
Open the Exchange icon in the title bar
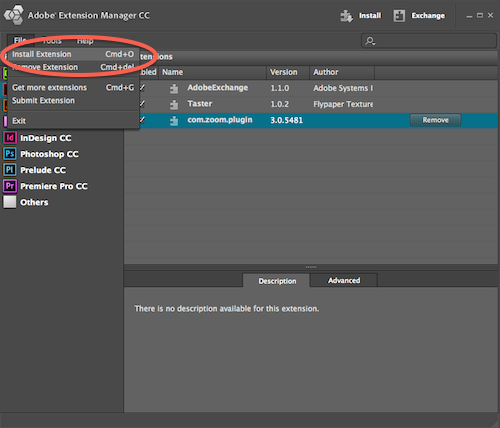coord(399,16)
